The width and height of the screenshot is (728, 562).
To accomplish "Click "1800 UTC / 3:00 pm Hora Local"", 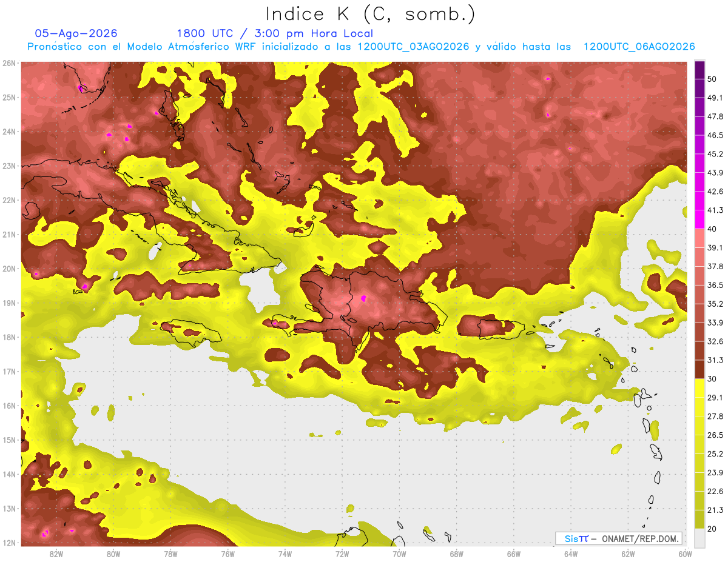I will tap(275, 33).
